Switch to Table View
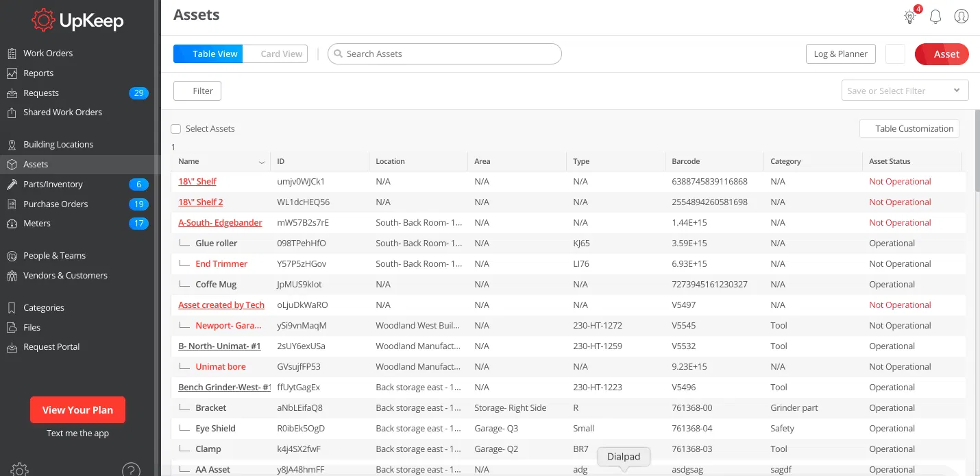The width and height of the screenshot is (980, 476). click(208, 54)
